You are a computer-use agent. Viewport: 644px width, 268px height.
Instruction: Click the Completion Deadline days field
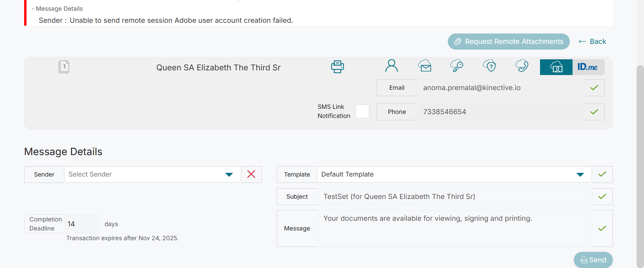82,224
